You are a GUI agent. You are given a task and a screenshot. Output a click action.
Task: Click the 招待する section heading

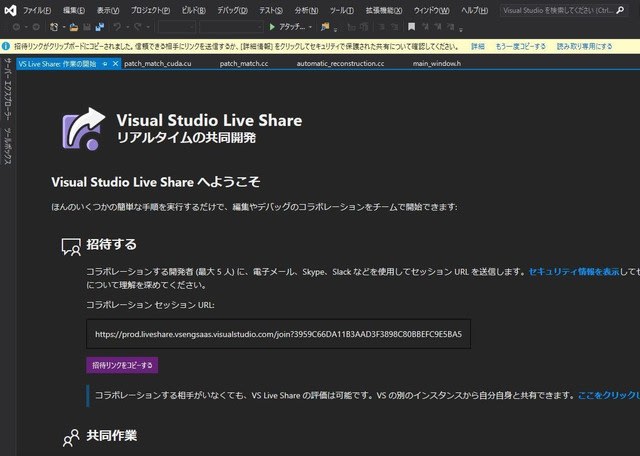pos(111,245)
